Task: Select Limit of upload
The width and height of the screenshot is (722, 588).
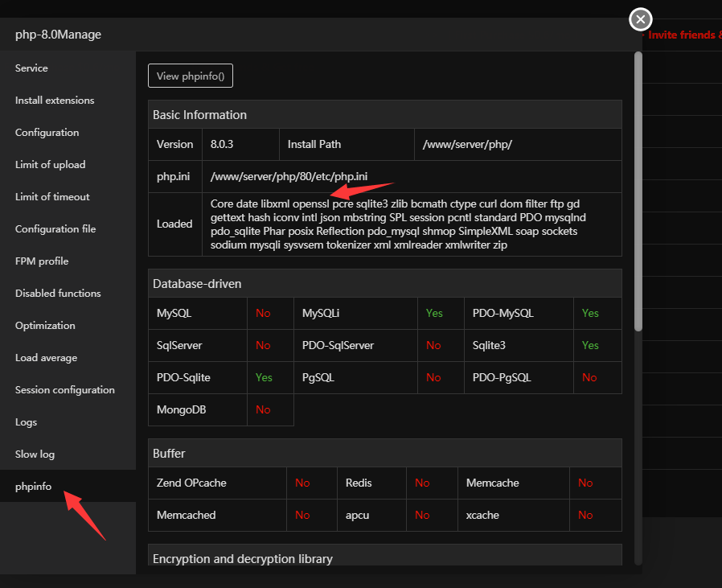Action: pos(50,165)
